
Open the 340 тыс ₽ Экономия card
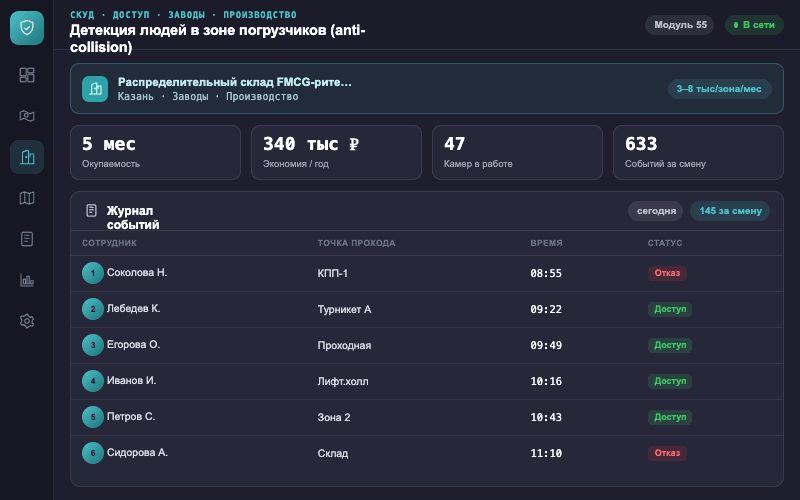click(x=336, y=153)
